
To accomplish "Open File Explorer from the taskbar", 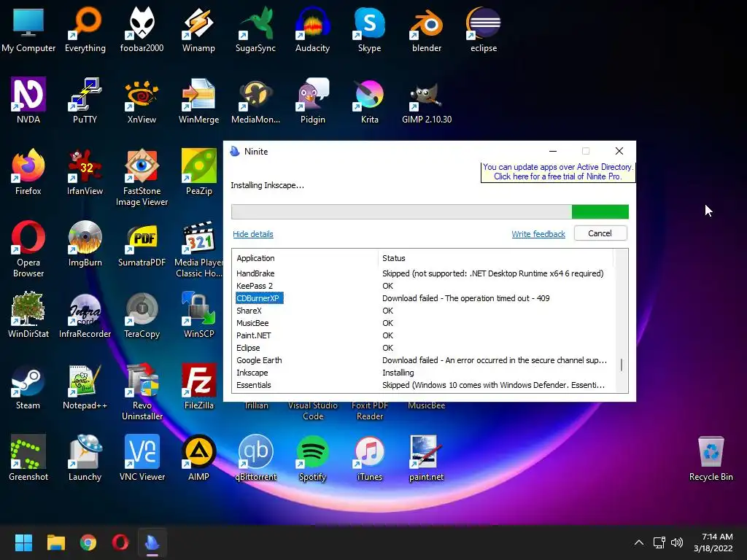I will (55, 542).
